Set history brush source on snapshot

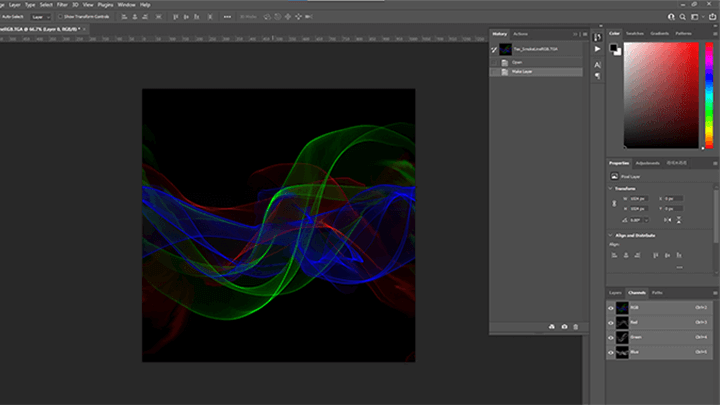(494, 49)
